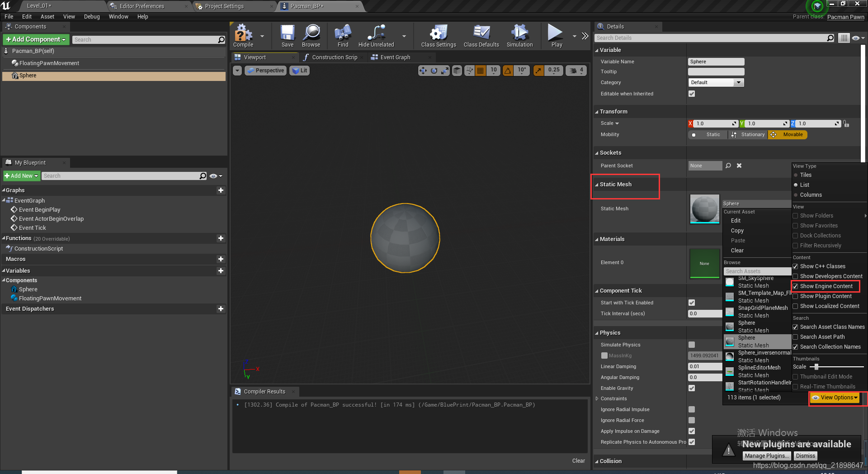Open Find in blueprint toolbar
Screen dimensions: 868x474
click(343, 36)
